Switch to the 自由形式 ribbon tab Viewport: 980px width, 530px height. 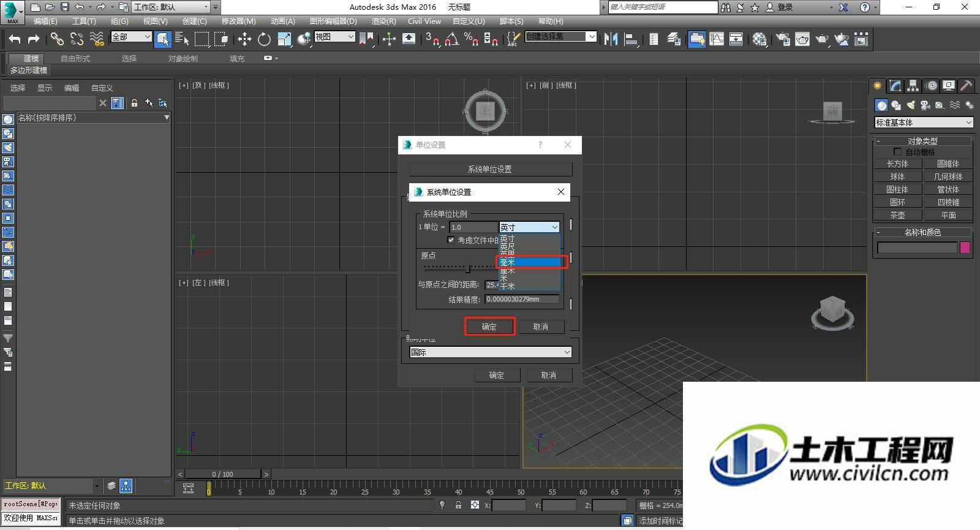point(75,59)
